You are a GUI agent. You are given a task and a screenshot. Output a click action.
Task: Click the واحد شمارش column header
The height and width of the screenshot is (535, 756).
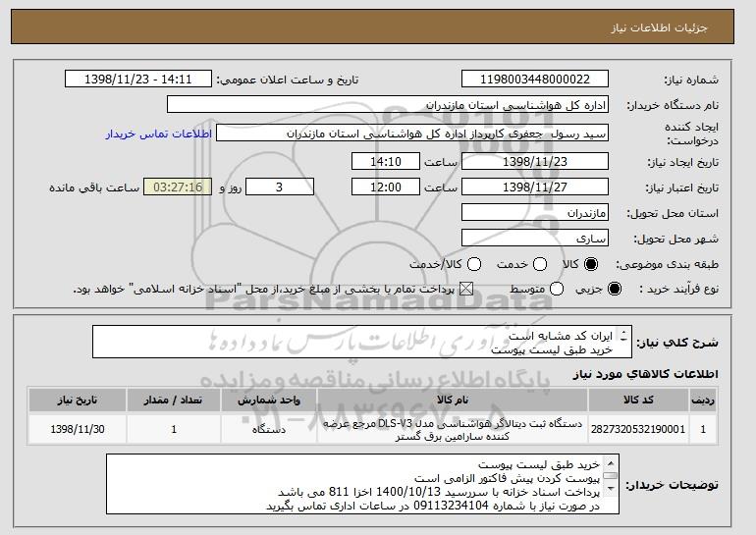pyautogui.click(x=269, y=401)
